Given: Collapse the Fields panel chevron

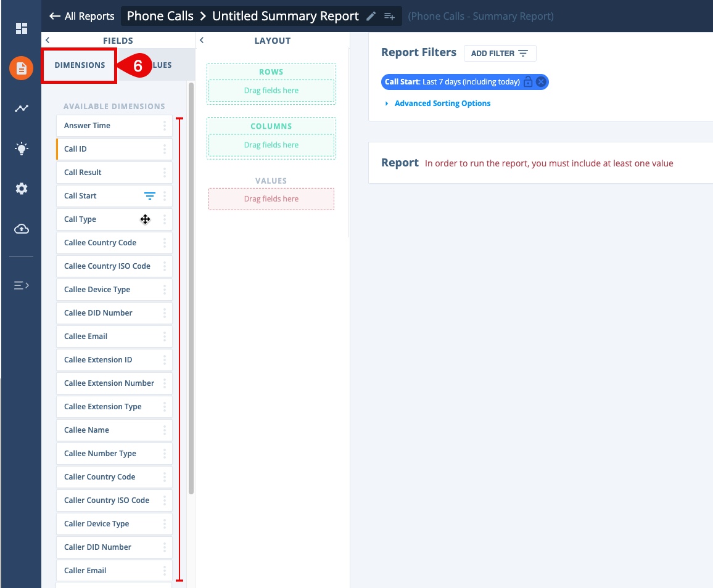Looking at the screenshot, I should tap(47, 40).
